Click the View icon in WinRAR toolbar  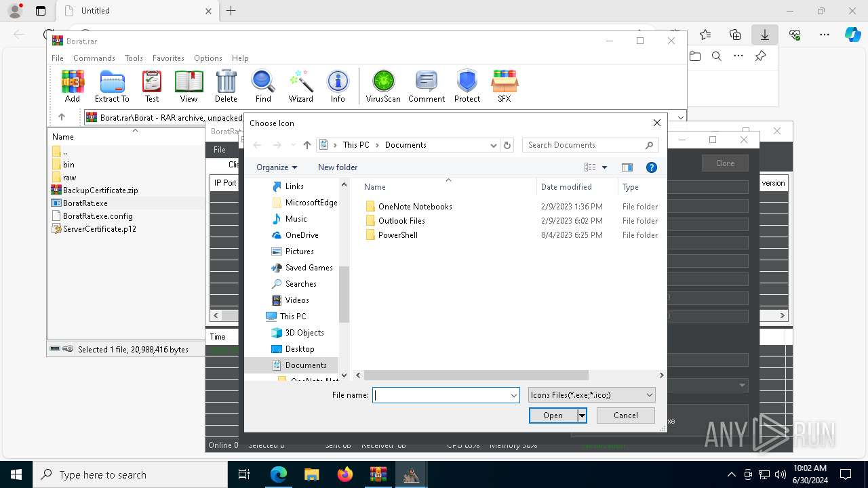[189, 86]
